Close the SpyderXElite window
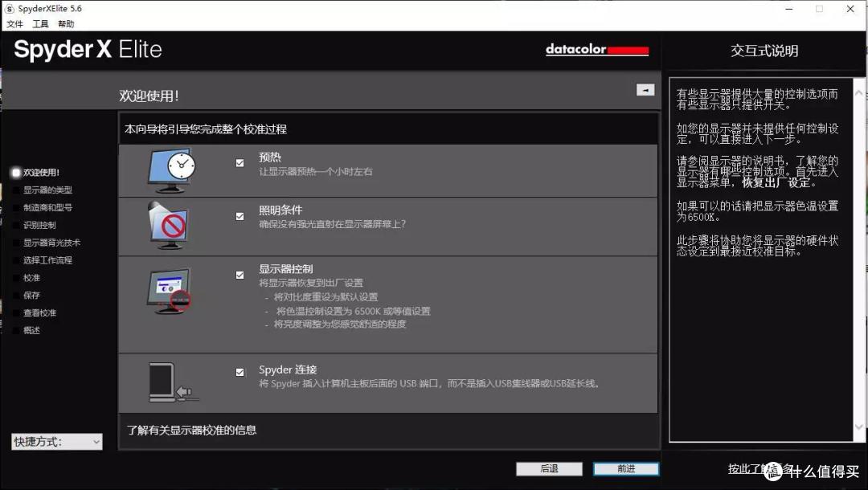868x490 pixels. coord(851,9)
